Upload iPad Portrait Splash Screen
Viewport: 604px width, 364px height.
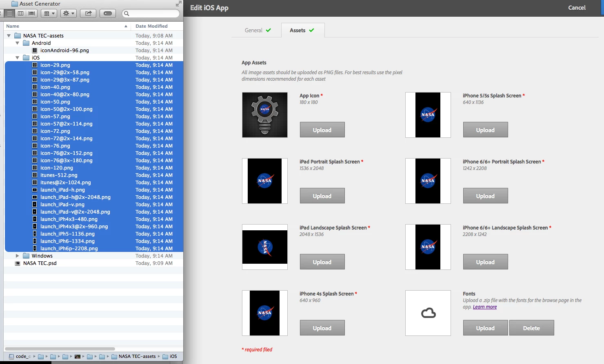pos(322,196)
